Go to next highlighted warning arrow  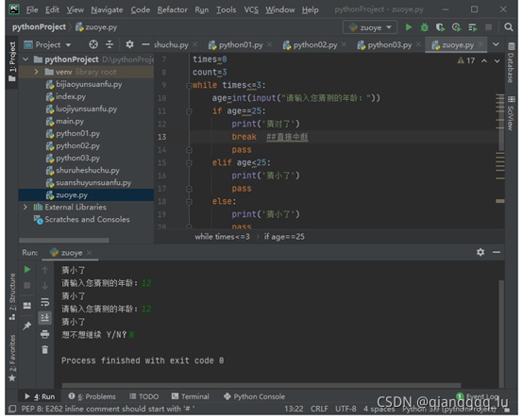click(497, 60)
